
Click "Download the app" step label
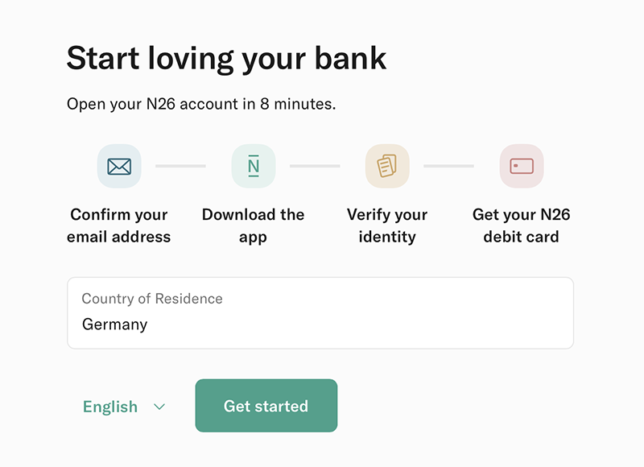point(253,225)
